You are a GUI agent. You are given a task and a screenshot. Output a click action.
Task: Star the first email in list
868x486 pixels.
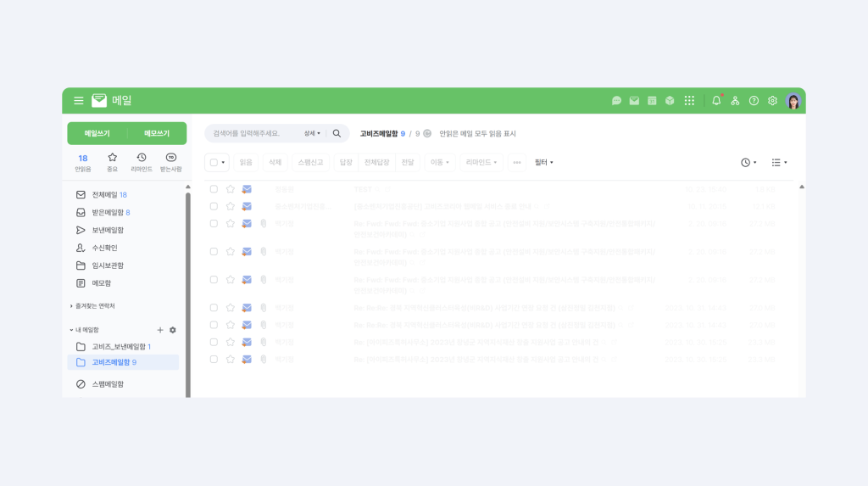point(230,189)
